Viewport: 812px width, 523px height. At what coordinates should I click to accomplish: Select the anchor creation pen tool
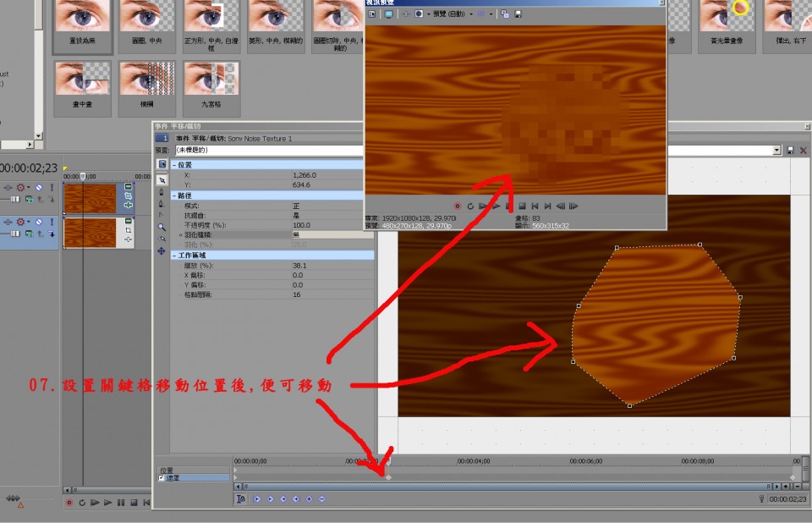click(162, 192)
